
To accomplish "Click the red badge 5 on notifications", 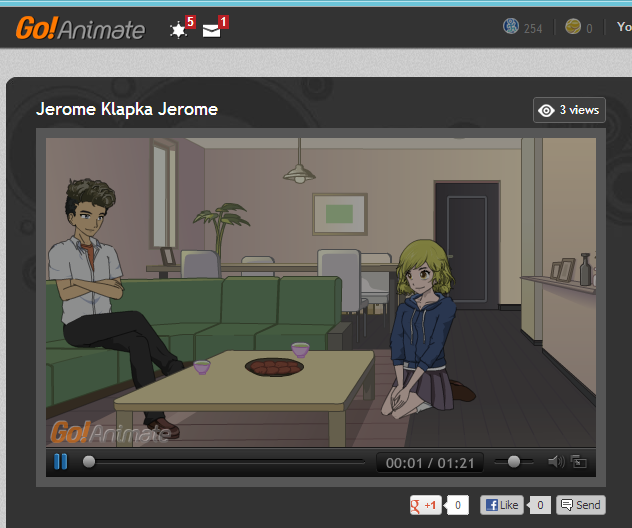I will [190, 22].
